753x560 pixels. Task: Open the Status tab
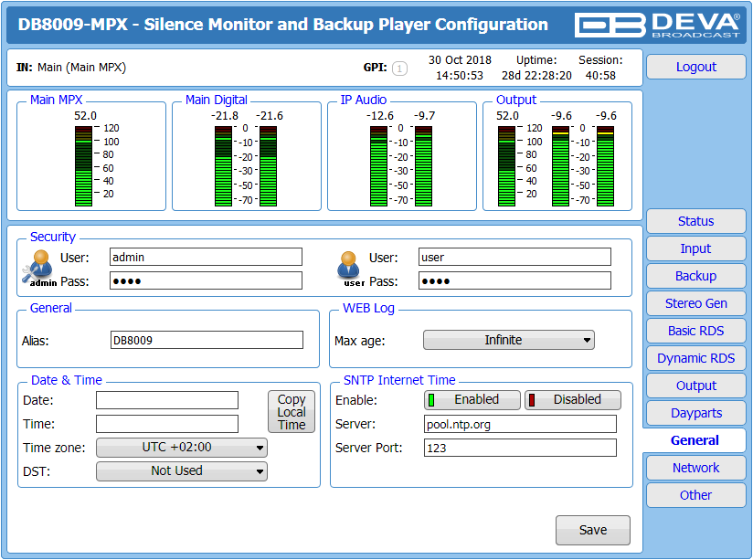(695, 221)
